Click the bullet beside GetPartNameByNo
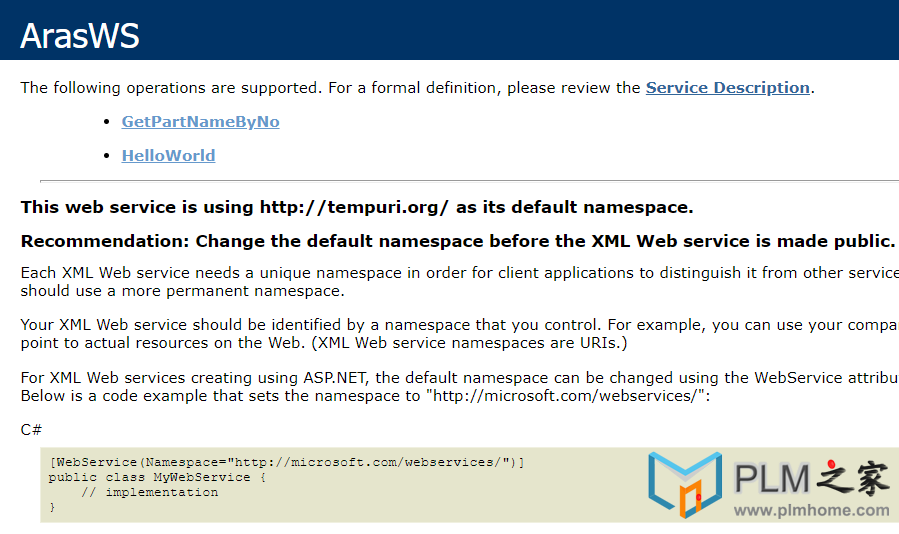This screenshot has width=899, height=534. point(107,122)
